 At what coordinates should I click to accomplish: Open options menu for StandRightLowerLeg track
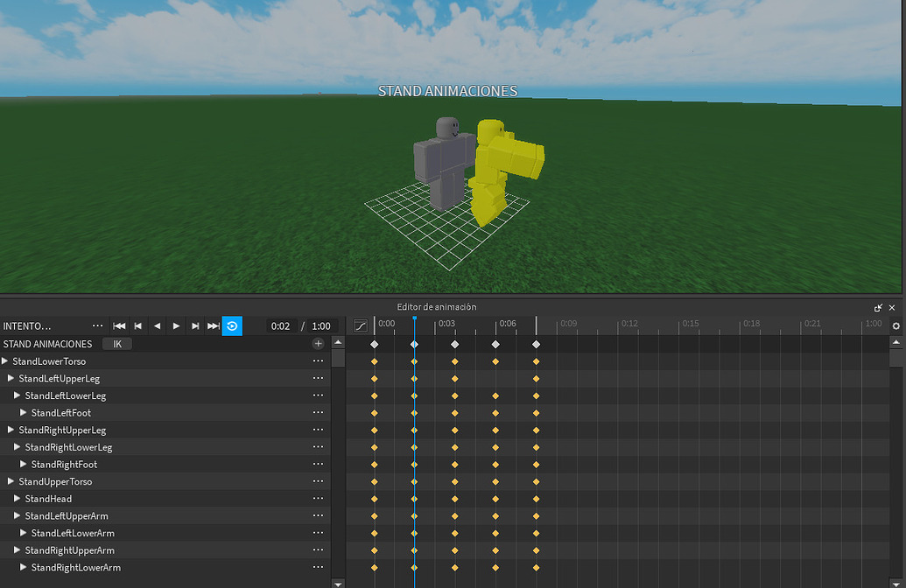tap(318, 447)
